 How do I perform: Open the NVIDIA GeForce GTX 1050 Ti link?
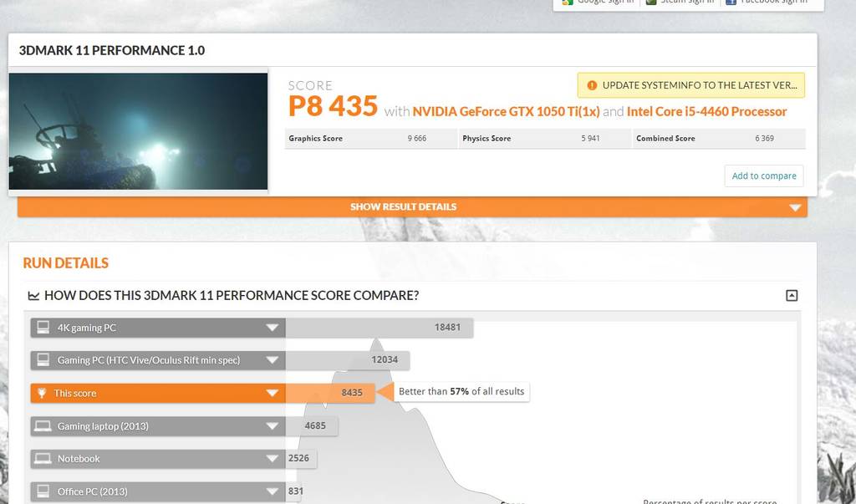pyautogui.click(x=506, y=111)
